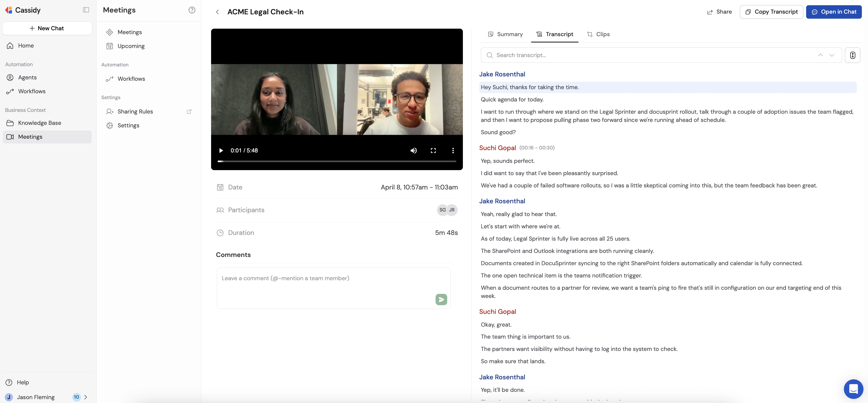Open the Knowledge Base
Viewport: 868px width, 403px height.
pos(39,123)
